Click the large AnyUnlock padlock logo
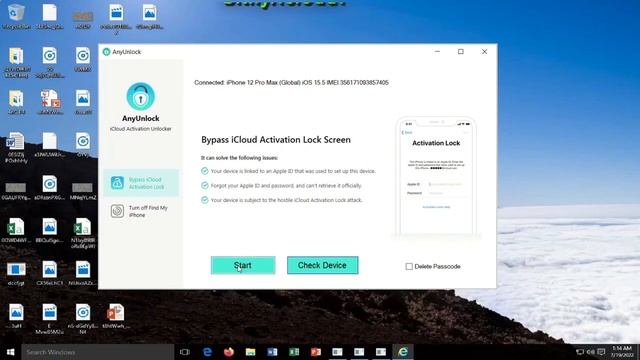 coord(140,96)
